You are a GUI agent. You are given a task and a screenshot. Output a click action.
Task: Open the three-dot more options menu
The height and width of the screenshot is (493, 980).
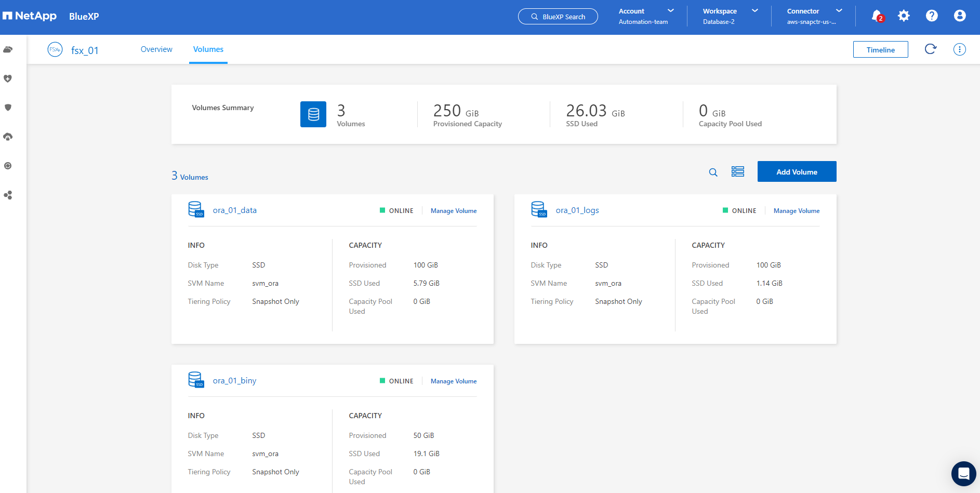(959, 49)
